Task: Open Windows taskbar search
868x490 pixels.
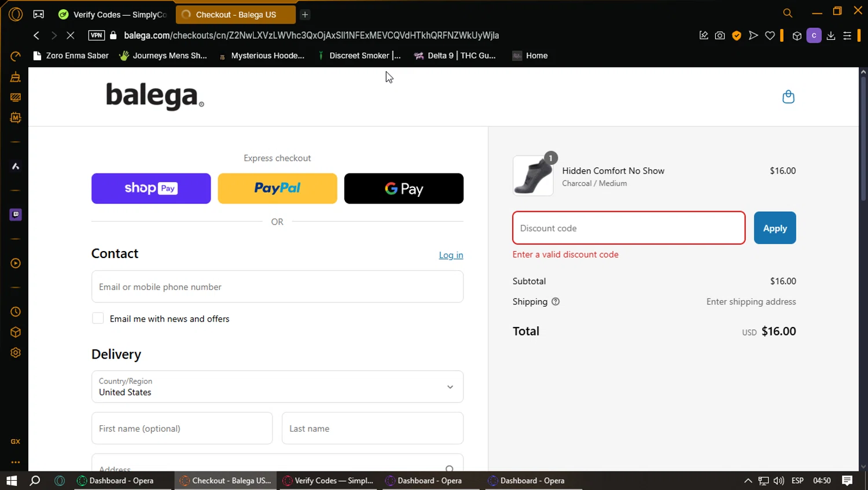Action: point(35,481)
